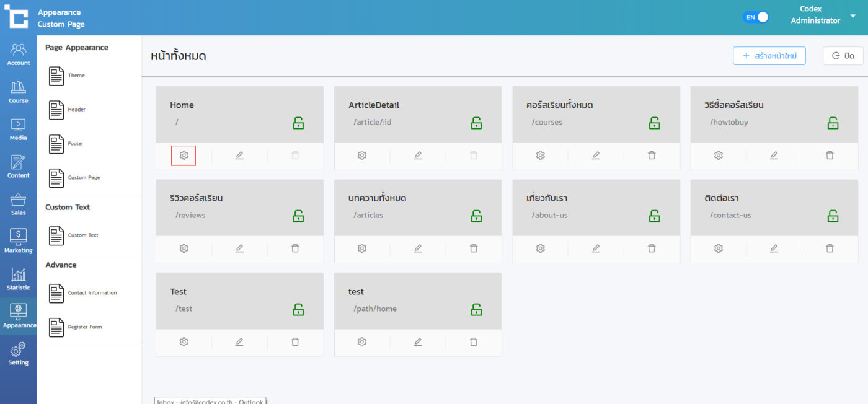868x404 pixels.
Task: Open settings gear for /about-us page
Action: [540, 248]
